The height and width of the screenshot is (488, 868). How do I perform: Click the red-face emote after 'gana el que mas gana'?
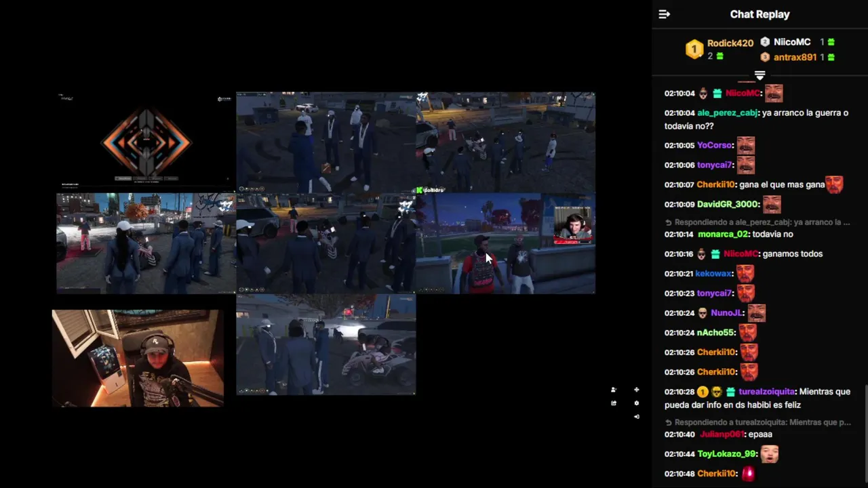(x=834, y=184)
